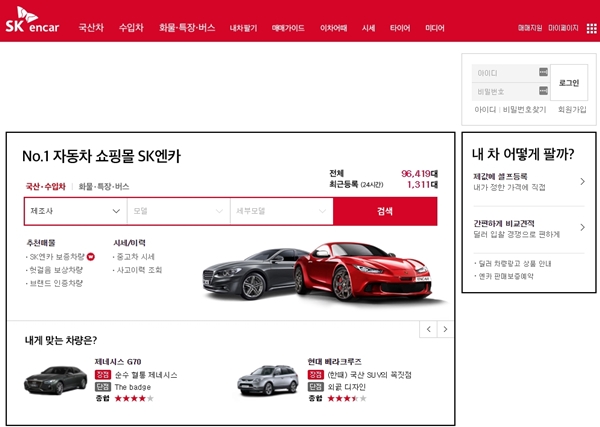Click the 간편하게 비교견적 heading
This screenshot has width=600, height=427.
point(504,223)
